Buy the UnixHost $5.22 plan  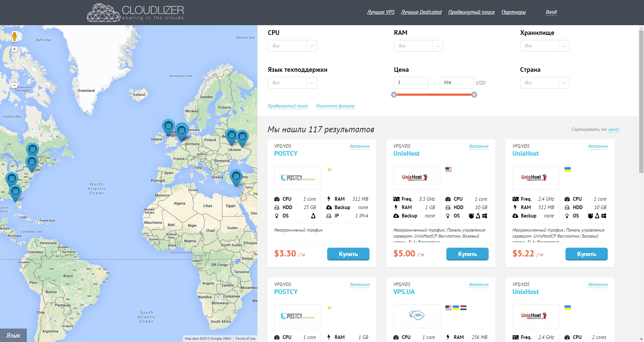(586, 254)
